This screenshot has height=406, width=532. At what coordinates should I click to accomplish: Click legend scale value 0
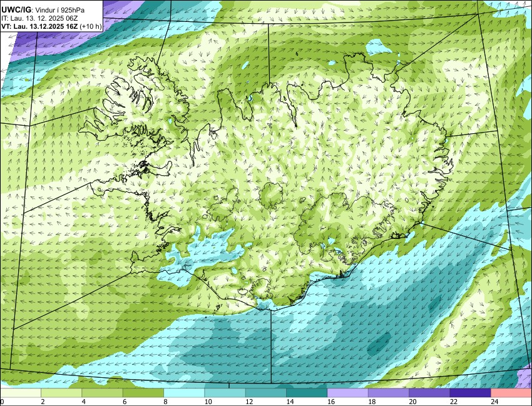[2, 402]
